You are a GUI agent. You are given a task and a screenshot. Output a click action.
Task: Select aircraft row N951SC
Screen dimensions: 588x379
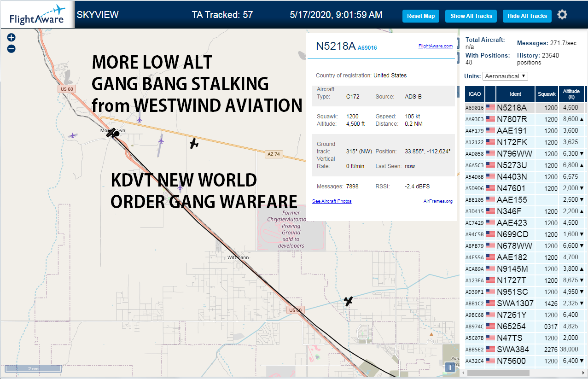(x=524, y=292)
